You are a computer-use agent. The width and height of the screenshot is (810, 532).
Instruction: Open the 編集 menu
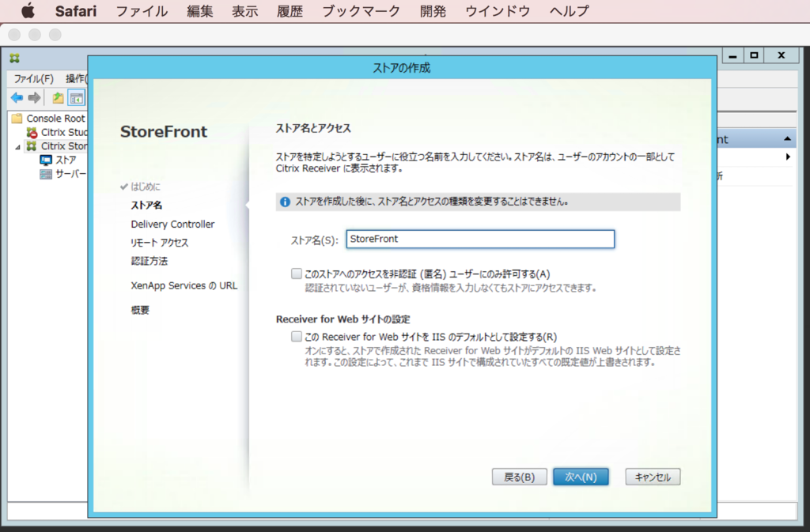click(200, 11)
